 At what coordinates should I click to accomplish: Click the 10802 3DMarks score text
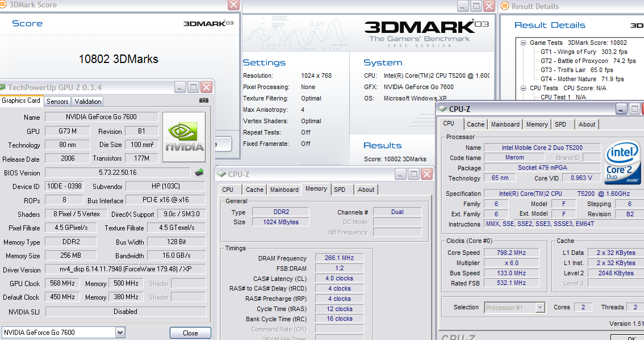[x=118, y=59]
